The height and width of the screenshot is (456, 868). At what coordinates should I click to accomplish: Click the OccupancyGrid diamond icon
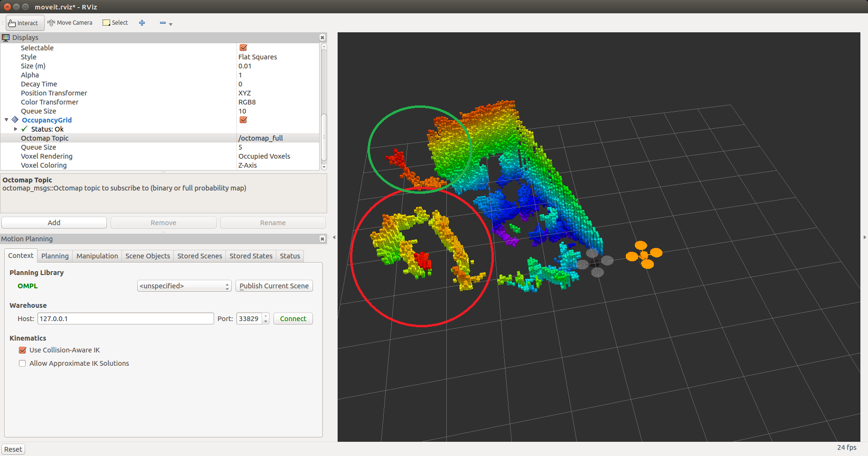[x=15, y=120]
